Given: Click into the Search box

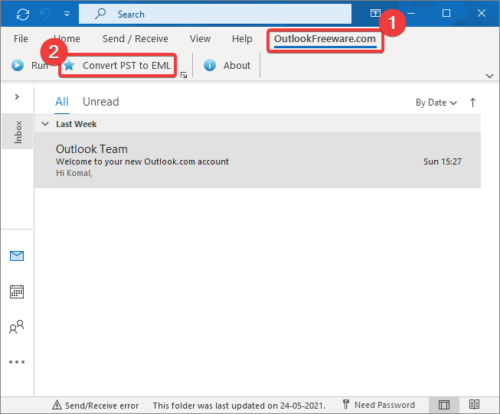Looking at the screenshot, I should pyautogui.click(x=215, y=14).
